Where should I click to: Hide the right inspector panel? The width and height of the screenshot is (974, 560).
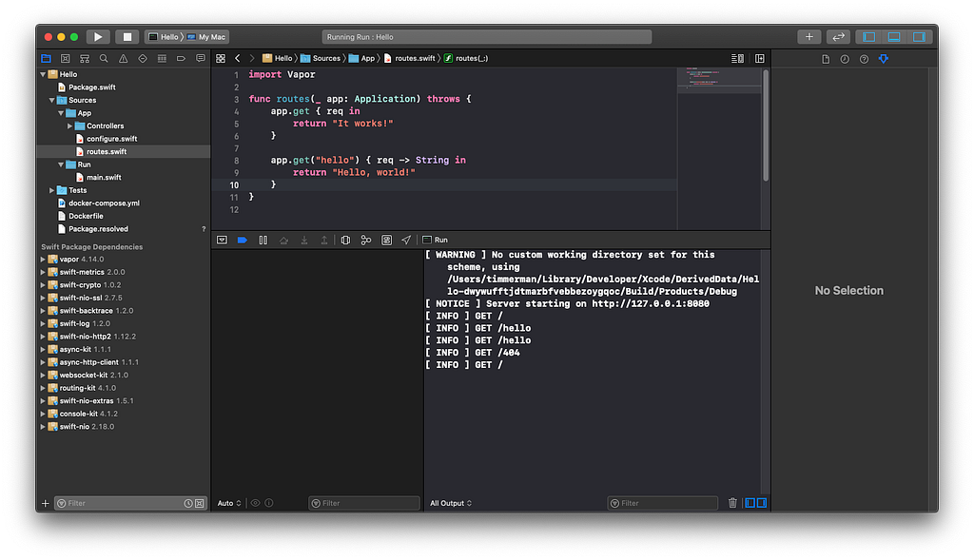(919, 37)
